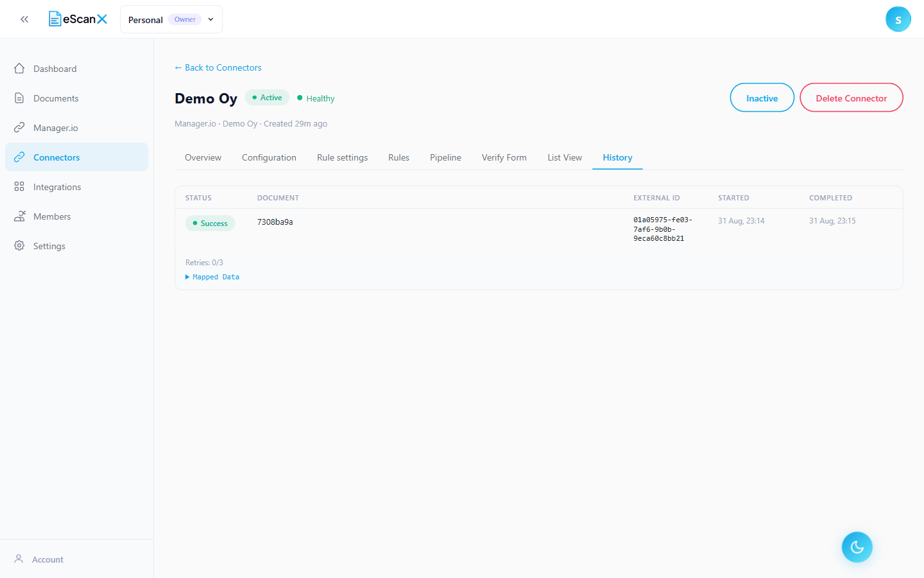Click the Account person icon
Image resolution: width=924 pixels, height=578 pixels.
(19, 559)
